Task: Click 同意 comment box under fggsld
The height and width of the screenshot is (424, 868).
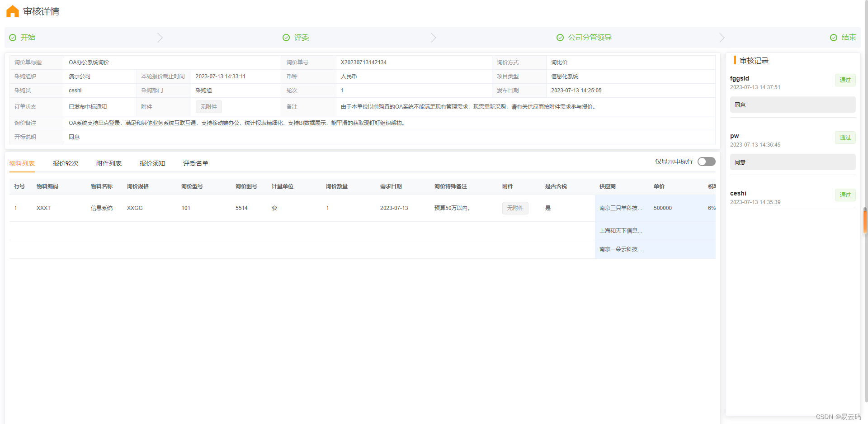Action: pos(793,105)
